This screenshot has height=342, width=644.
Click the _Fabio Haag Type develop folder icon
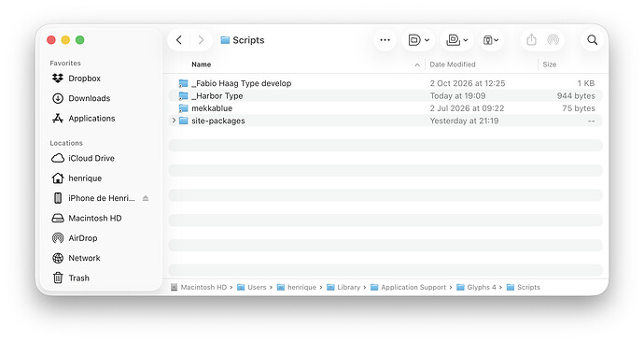[x=183, y=83]
